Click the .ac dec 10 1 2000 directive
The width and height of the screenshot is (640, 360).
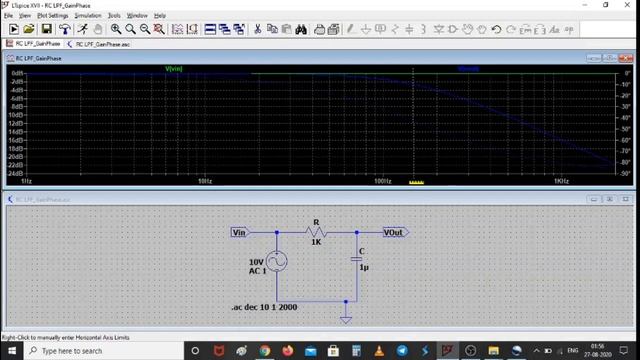coord(264,307)
